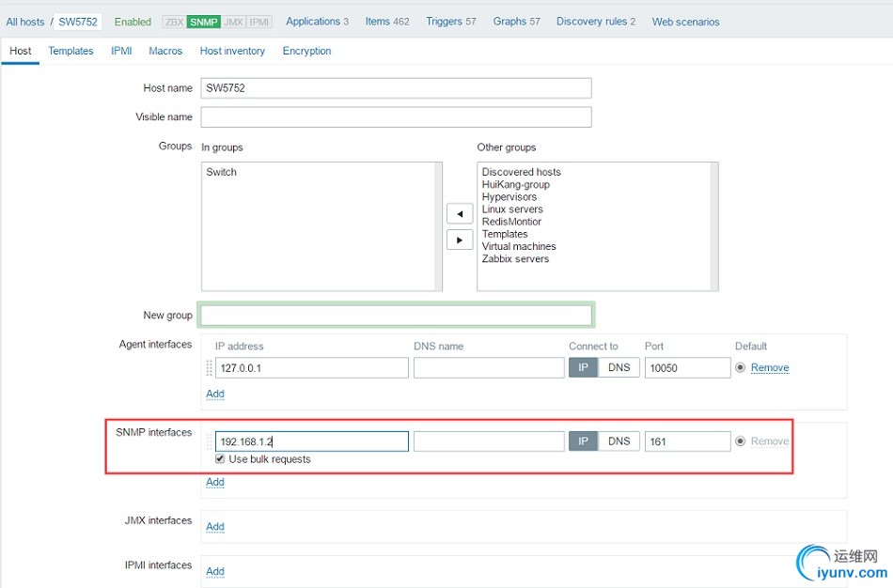Click SNMP port field 161
893x588 pixels.
687,441
